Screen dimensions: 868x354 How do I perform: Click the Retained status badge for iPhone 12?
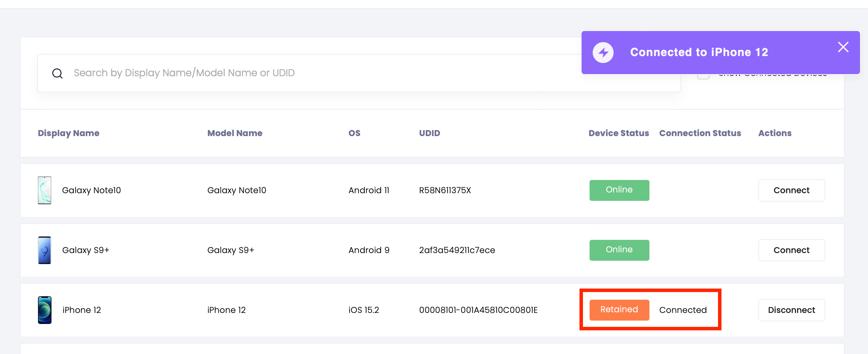[619, 310]
